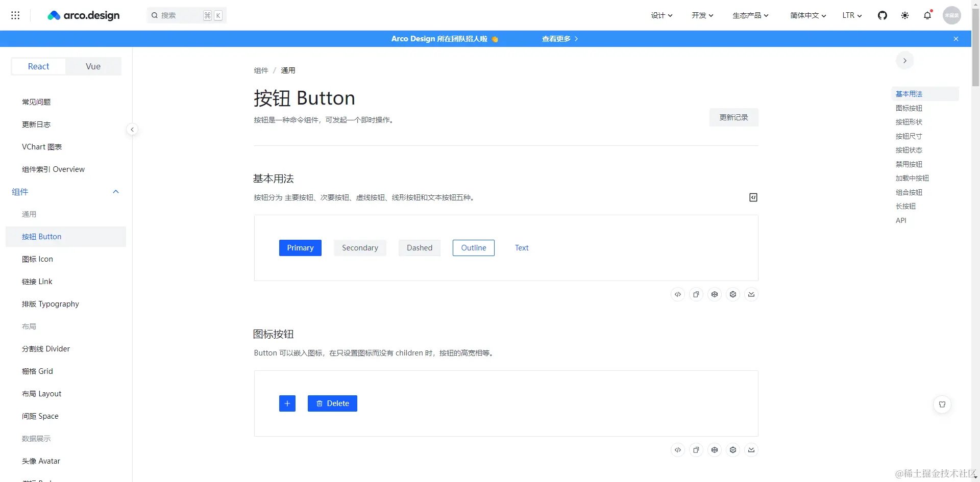Expand code for the 基本用法 demo
Screen dimensions: 980x482
(x=678, y=294)
